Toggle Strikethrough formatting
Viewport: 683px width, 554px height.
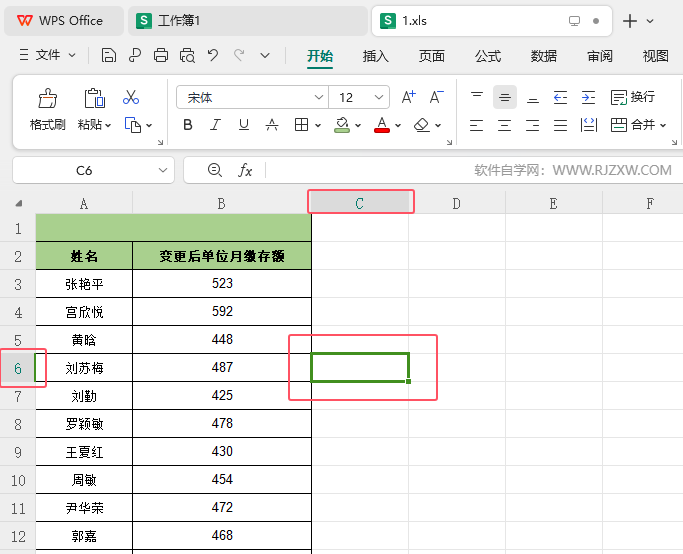pos(272,125)
